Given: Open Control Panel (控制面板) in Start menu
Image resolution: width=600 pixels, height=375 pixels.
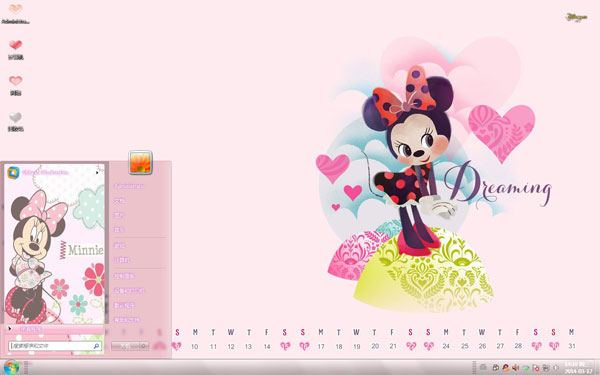Looking at the screenshot, I should coord(124,276).
